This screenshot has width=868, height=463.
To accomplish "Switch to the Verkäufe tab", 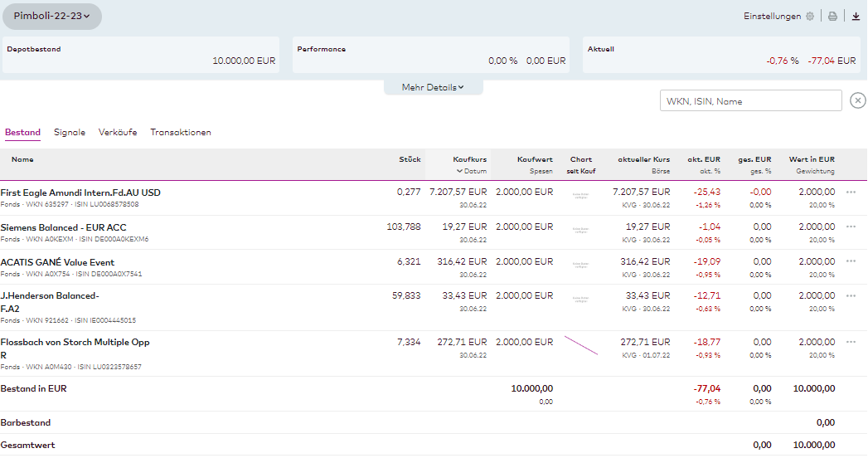I will (118, 133).
